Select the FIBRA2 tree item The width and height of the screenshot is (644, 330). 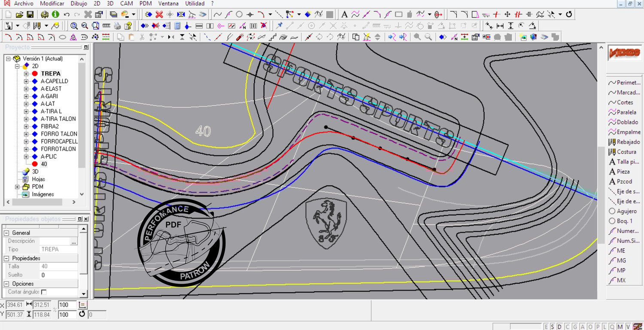(50, 127)
